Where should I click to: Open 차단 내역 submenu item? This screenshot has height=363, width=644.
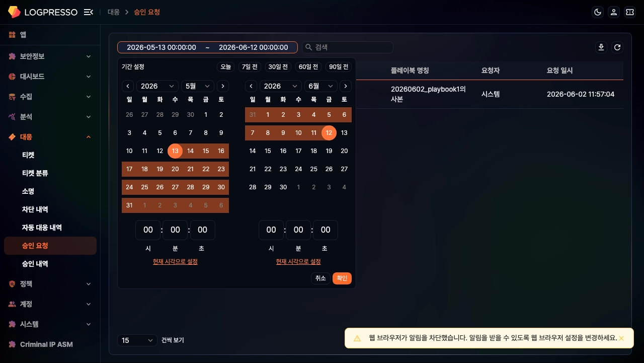(50, 209)
